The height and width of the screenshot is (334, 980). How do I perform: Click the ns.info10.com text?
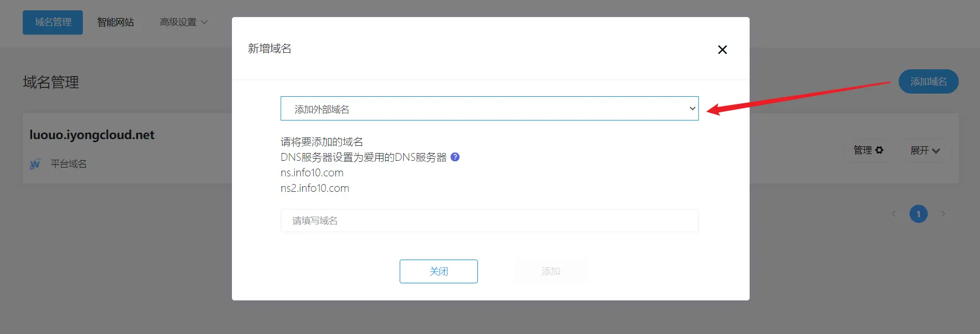coord(312,173)
